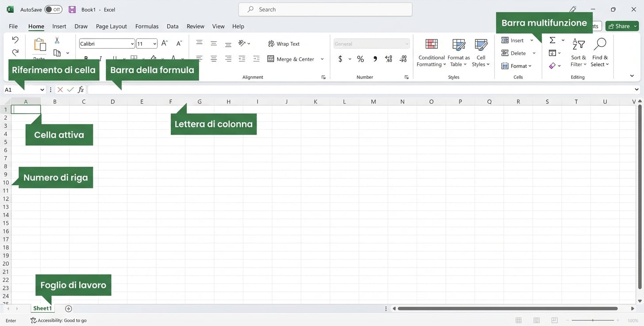The width and height of the screenshot is (644, 326).
Task: Click in the Search box
Action: pyautogui.click(x=325, y=9)
